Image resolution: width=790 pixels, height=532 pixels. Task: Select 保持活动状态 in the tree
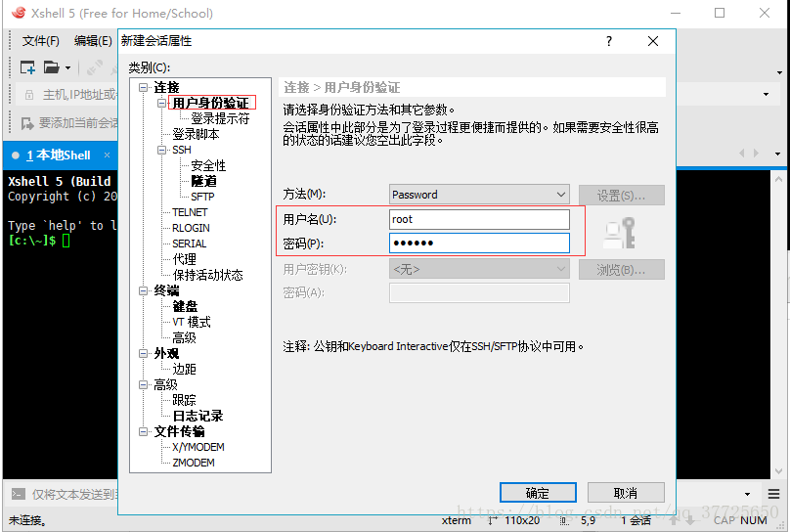point(207,275)
